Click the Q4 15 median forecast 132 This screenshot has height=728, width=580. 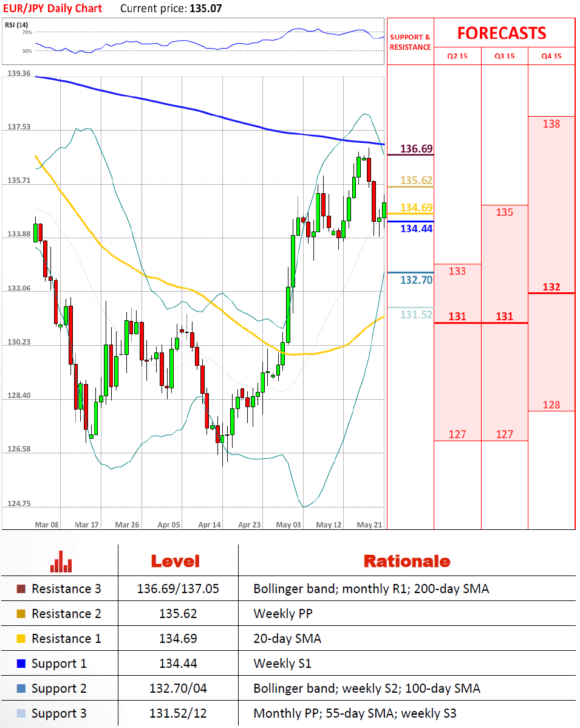click(x=551, y=287)
